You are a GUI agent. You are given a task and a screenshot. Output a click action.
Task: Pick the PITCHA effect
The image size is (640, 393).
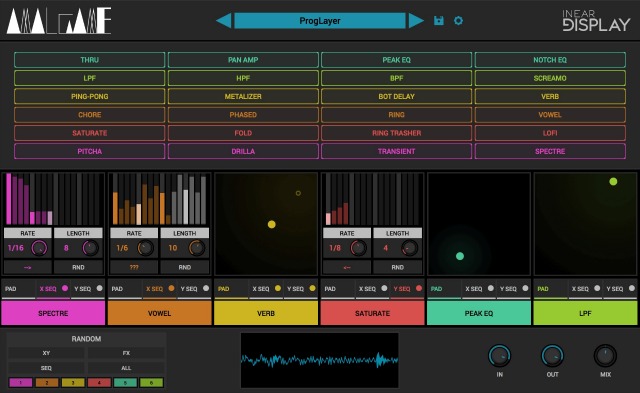[89, 151]
